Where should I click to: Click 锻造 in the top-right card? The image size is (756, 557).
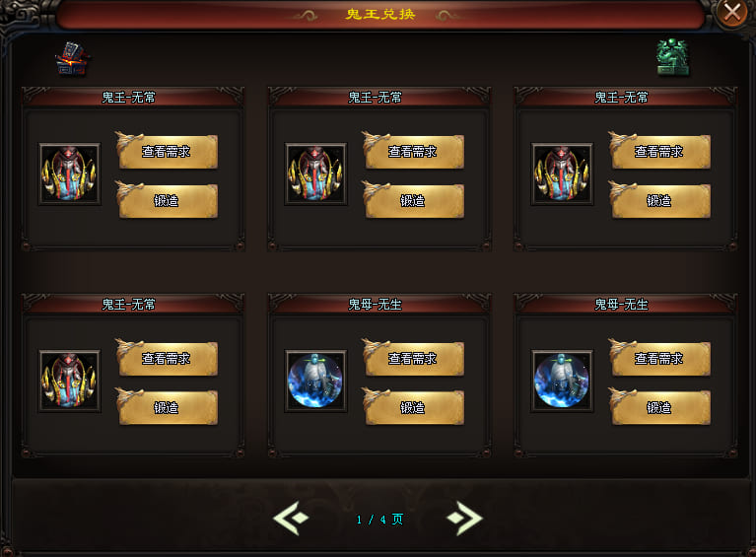pos(660,200)
